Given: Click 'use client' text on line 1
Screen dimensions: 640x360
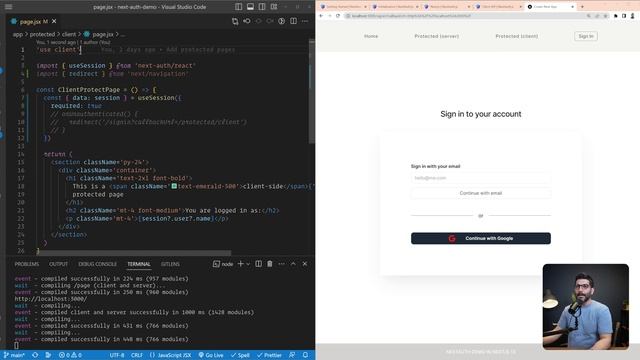Looking at the screenshot, I should click(x=58, y=50).
